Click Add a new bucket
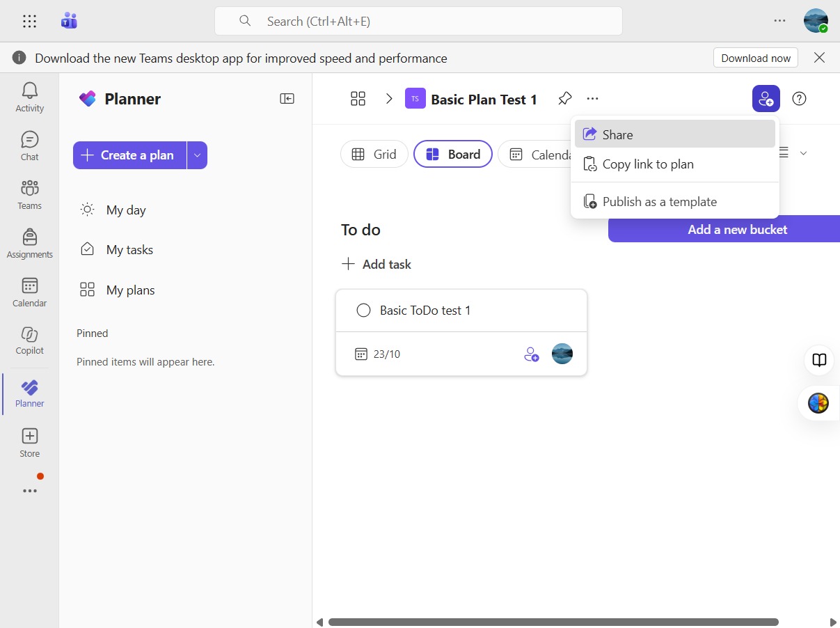This screenshot has width=840, height=628. (x=724, y=229)
